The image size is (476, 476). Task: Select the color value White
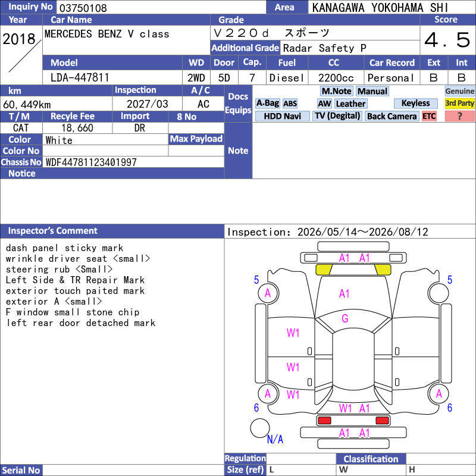59,140
